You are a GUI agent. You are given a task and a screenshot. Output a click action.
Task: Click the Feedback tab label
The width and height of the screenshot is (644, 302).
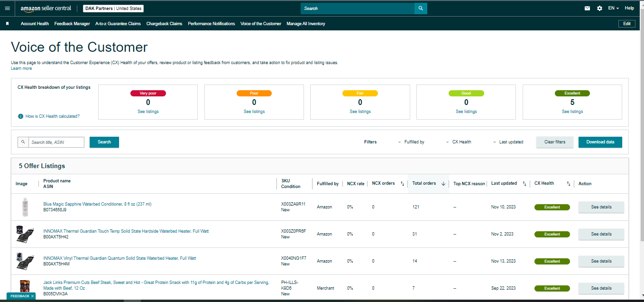[x=19, y=296]
